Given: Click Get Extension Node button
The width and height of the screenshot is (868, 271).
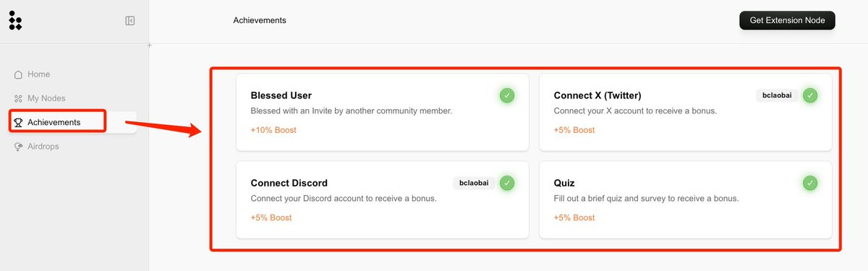Looking at the screenshot, I should coord(787,20).
